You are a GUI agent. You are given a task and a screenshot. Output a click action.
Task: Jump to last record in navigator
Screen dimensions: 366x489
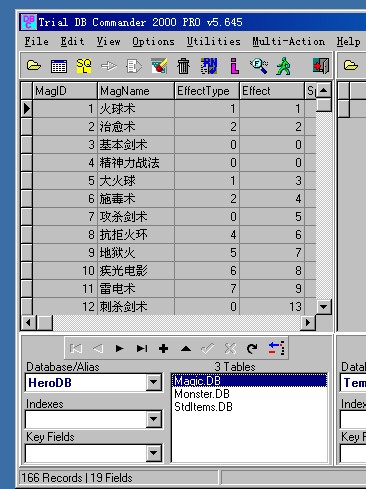[142, 349]
